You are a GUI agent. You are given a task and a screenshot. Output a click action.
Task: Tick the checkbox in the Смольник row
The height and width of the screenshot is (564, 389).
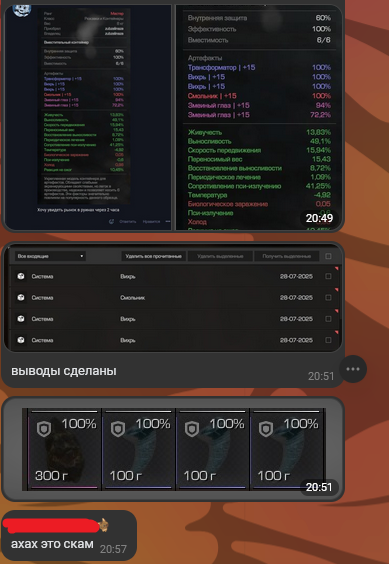328,297
